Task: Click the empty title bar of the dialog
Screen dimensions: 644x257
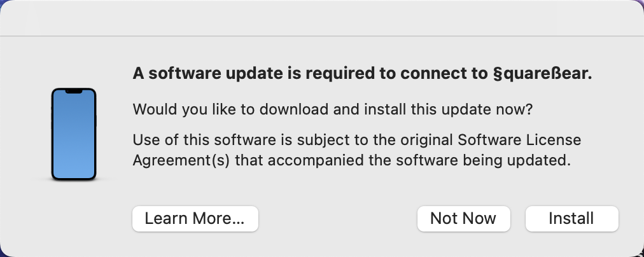Action: click(322, 18)
